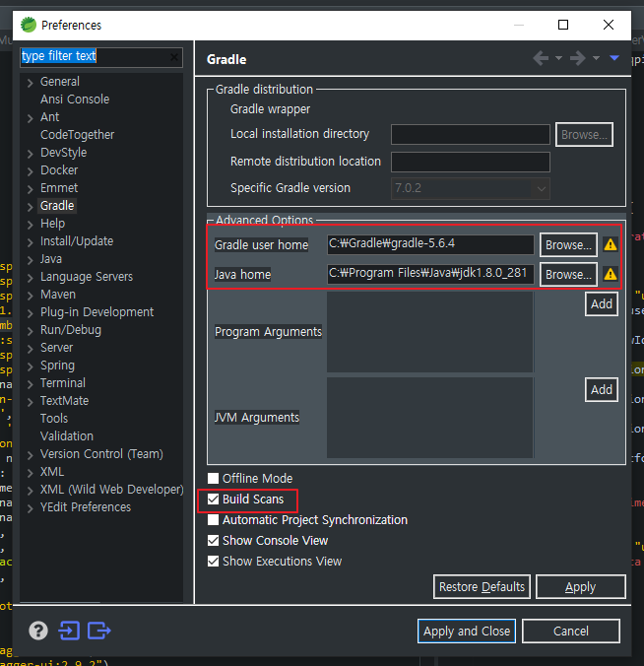Select Specific Gradle version option

coord(290,188)
